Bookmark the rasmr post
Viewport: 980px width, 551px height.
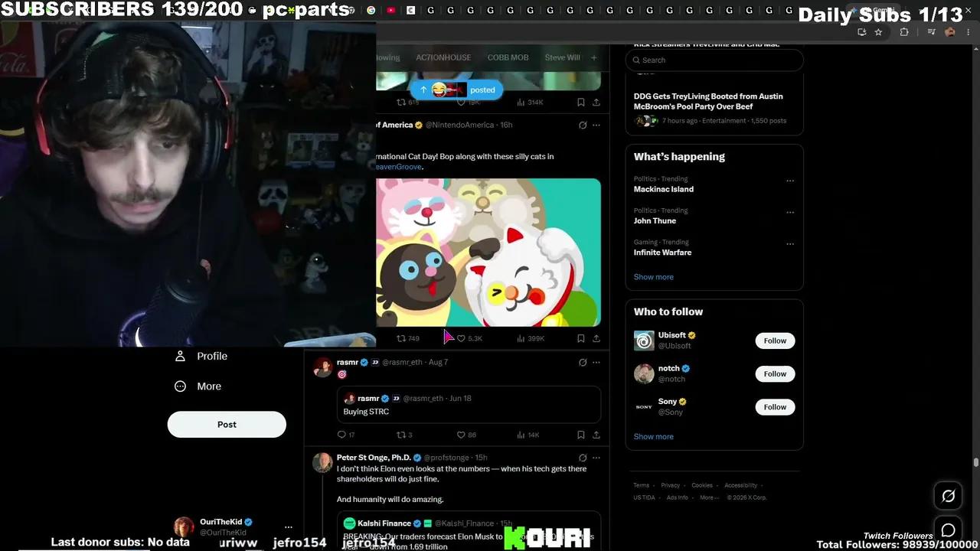point(580,435)
